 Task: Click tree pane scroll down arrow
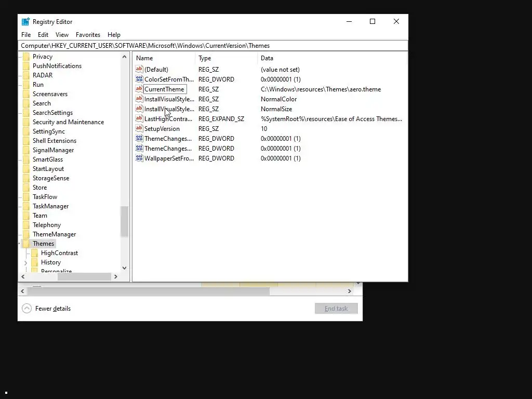125,268
